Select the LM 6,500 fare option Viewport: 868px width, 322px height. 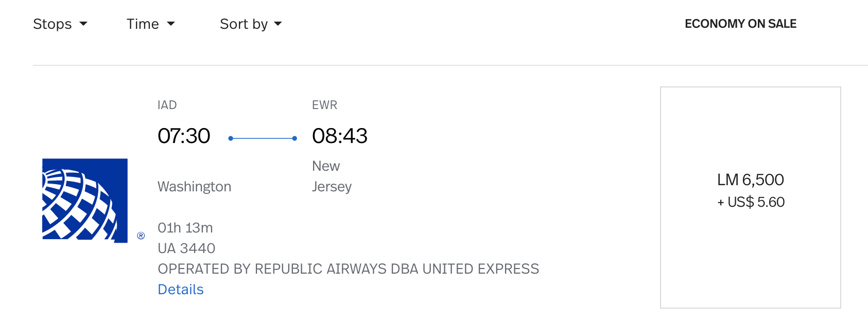(x=751, y=180)
